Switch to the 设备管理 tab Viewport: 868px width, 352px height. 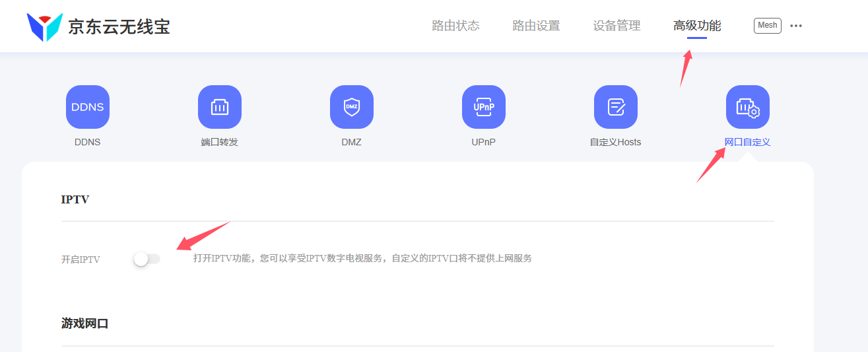617,26
